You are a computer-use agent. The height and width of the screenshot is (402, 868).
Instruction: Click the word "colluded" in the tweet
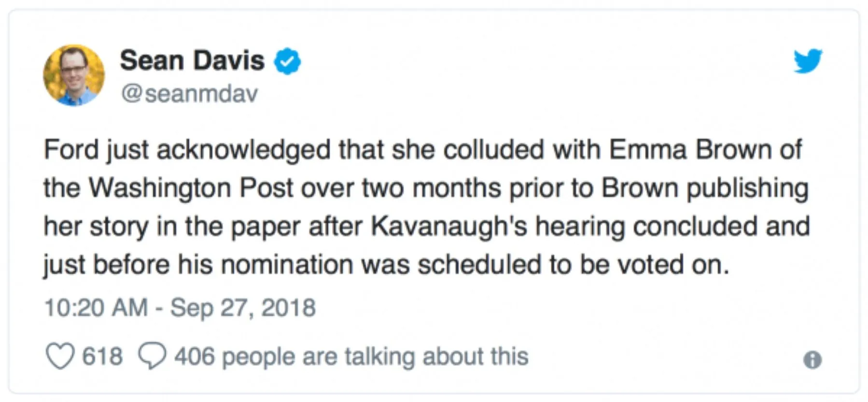(493, 149)
